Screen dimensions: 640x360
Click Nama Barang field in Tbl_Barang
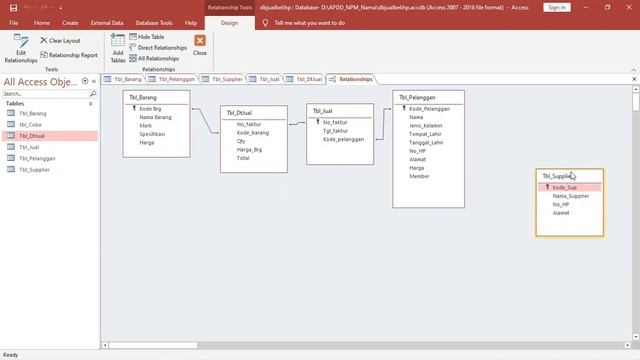click(x=156, y=118)
